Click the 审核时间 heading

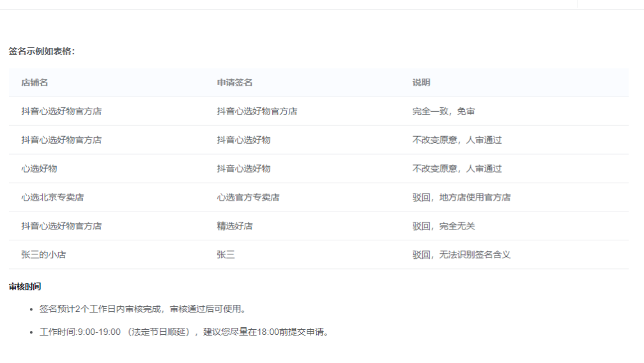pos(25,286)
